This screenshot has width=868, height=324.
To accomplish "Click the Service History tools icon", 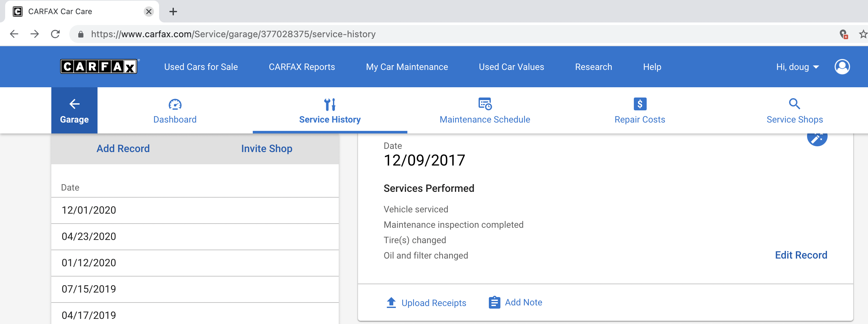I will (x=329, y=104).
